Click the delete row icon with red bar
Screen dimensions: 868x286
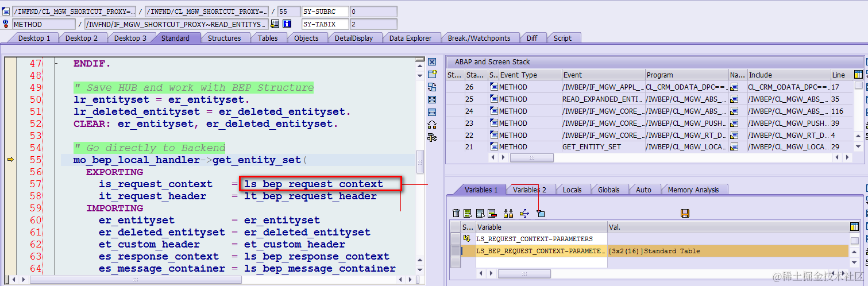click(492, 214)
